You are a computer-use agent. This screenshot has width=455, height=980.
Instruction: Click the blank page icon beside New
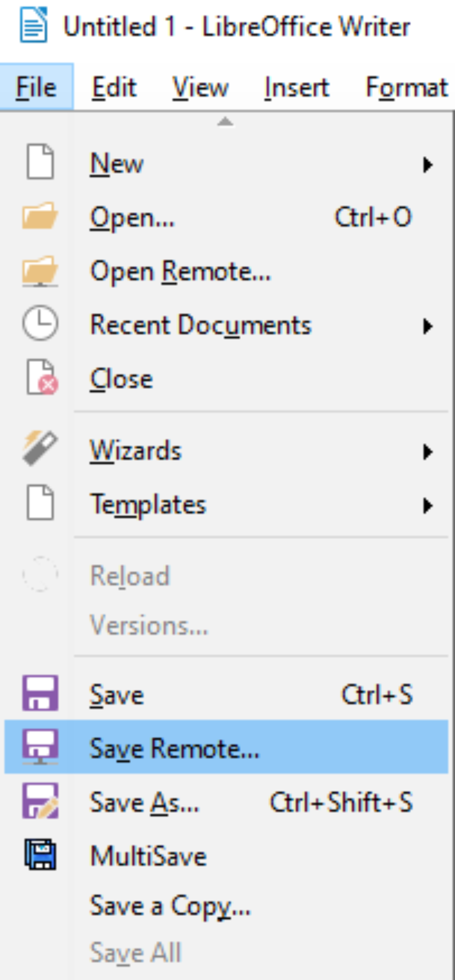pyautogui.click(x=40, y=161)
